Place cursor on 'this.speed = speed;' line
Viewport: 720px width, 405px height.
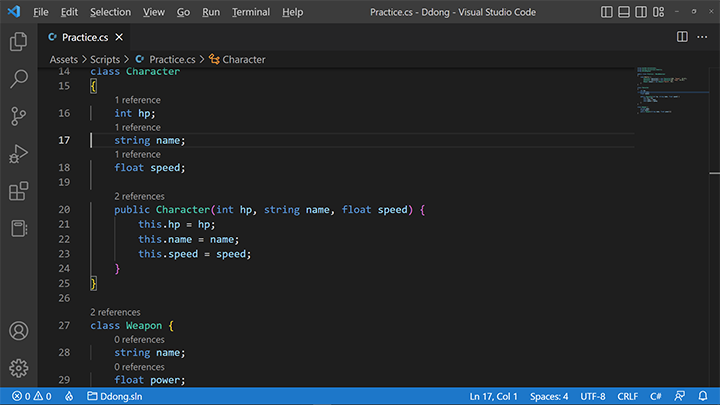(x=195, y=254)
